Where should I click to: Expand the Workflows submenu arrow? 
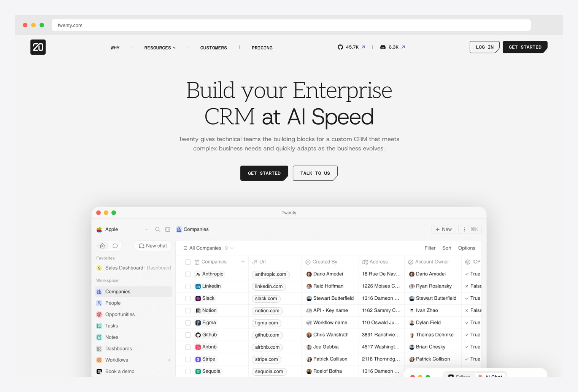coord(169,360)
